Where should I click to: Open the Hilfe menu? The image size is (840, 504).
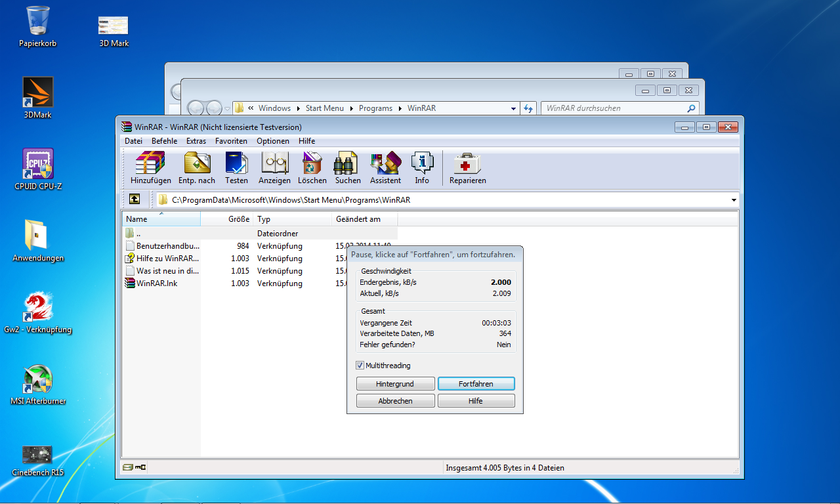click(306, 141)
